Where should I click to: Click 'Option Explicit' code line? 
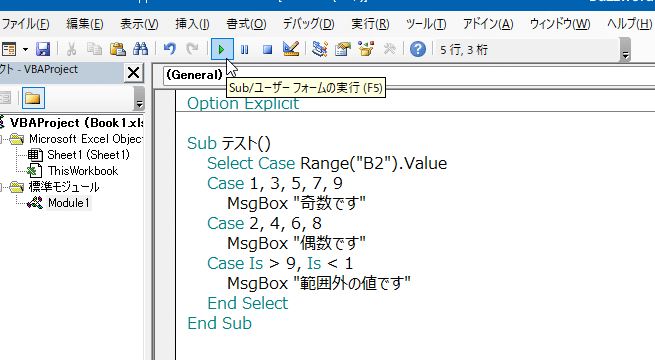(243, 103)
